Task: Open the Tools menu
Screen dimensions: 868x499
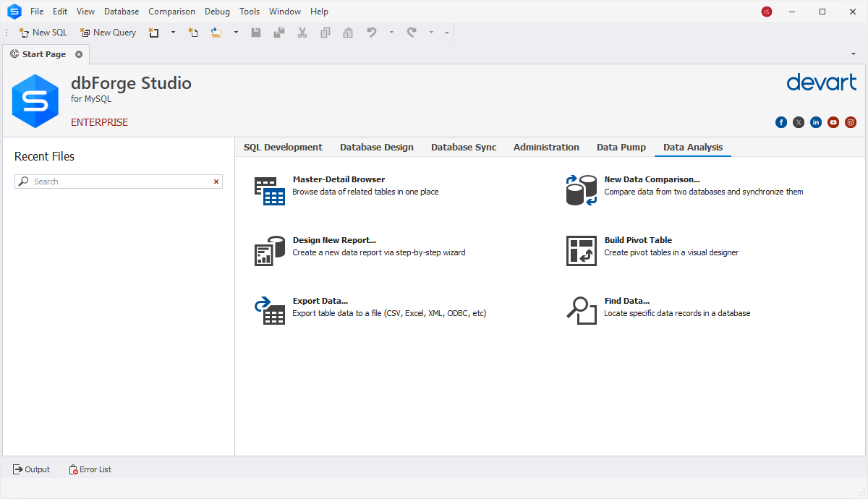Action: [x=250, y=12]
